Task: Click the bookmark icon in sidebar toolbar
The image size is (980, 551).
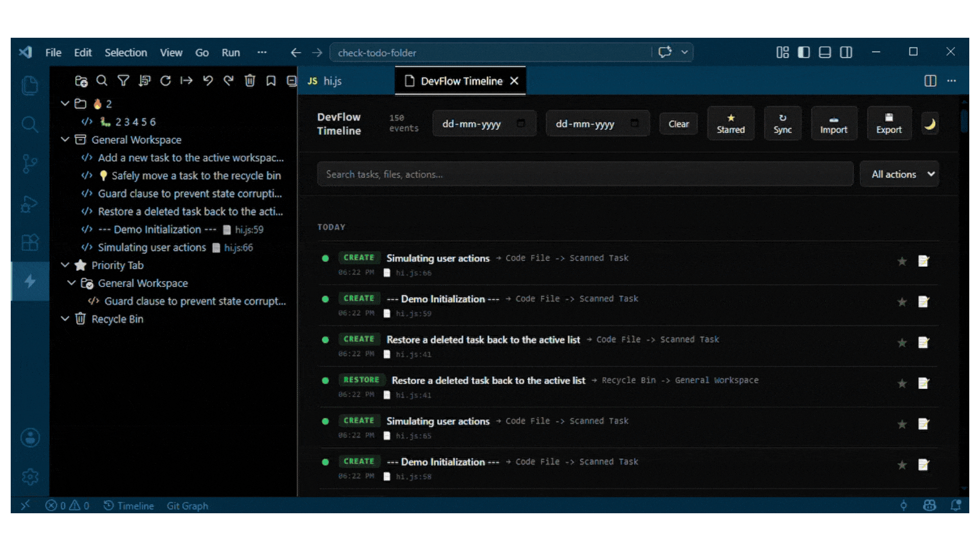Action: point(271,81)
